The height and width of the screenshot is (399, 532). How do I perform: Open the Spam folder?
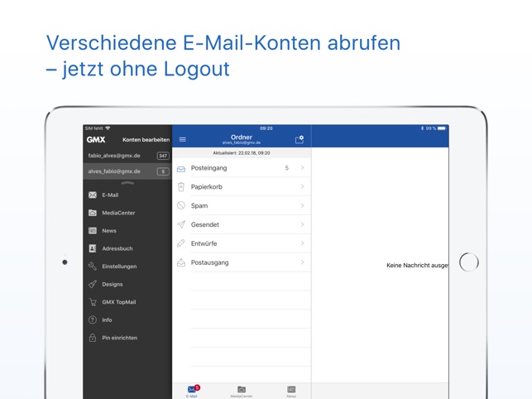pyautogui.click(x=242, y=205)
